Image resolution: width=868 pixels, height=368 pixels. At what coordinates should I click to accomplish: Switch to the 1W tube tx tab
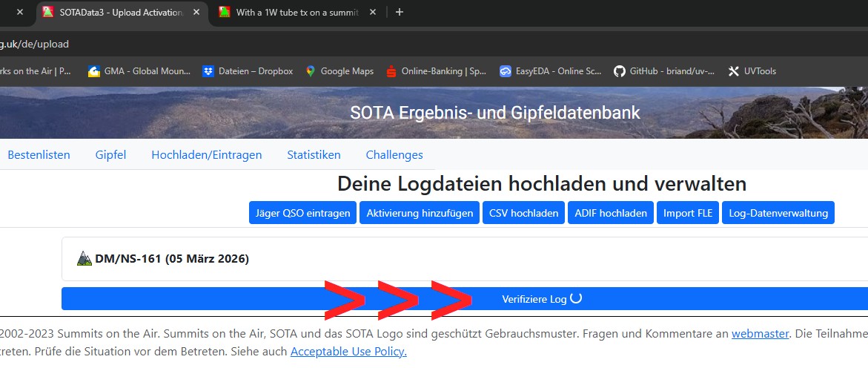(296, 12)
